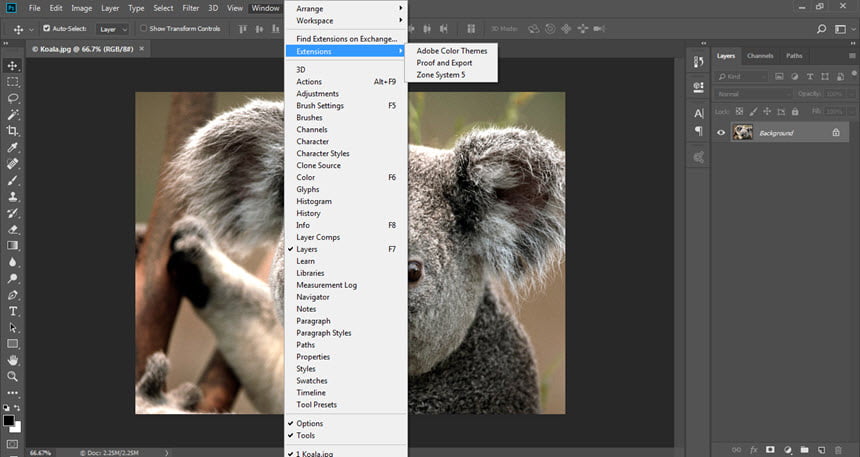Select the Clone Stamp tool
The width and height of the screenshot is (860, 457).
[x=12, y=196]
